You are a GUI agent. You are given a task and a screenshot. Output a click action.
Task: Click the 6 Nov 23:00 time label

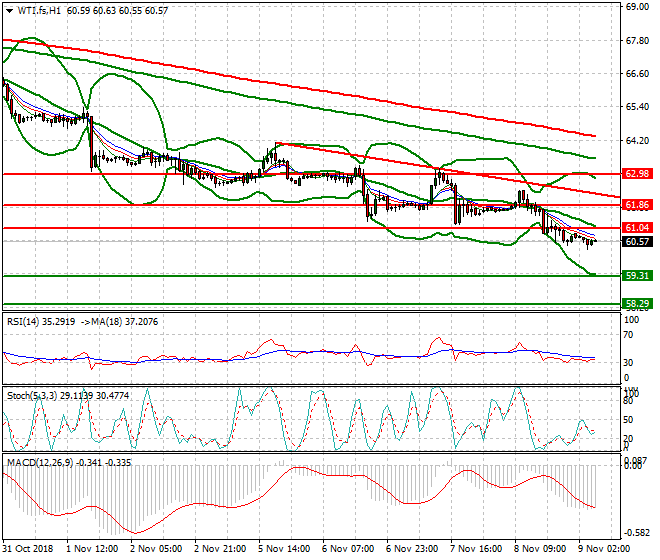coord(412,549)
